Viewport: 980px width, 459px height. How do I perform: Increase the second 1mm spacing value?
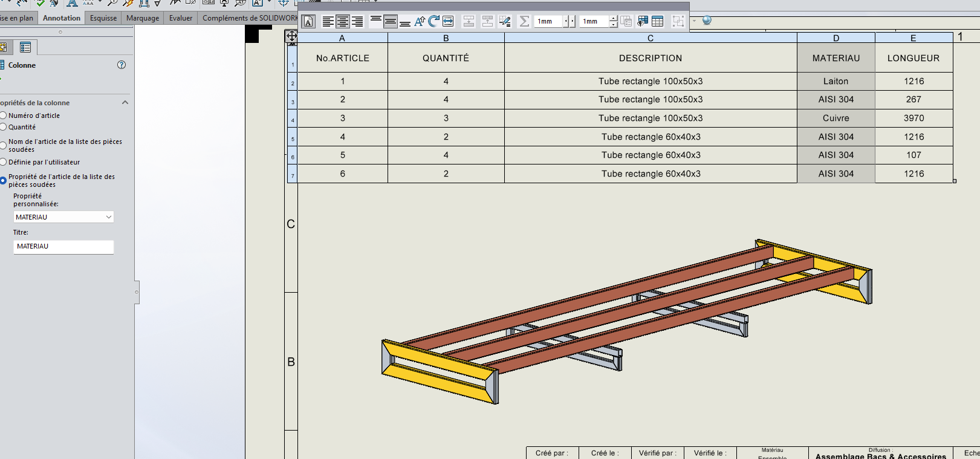point(614,18)
